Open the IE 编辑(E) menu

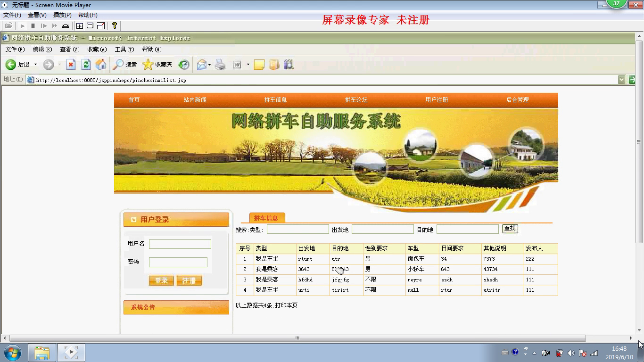[x=42, y=49]
